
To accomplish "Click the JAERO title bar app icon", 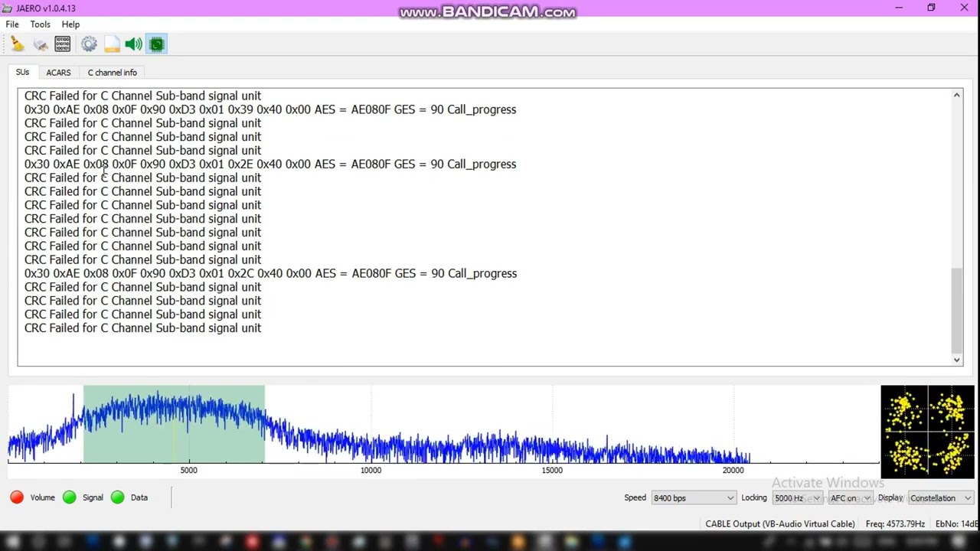I will 8,8.
